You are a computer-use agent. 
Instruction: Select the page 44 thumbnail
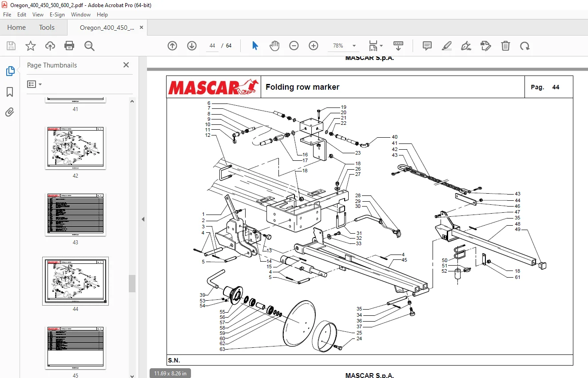click(75, 281)
